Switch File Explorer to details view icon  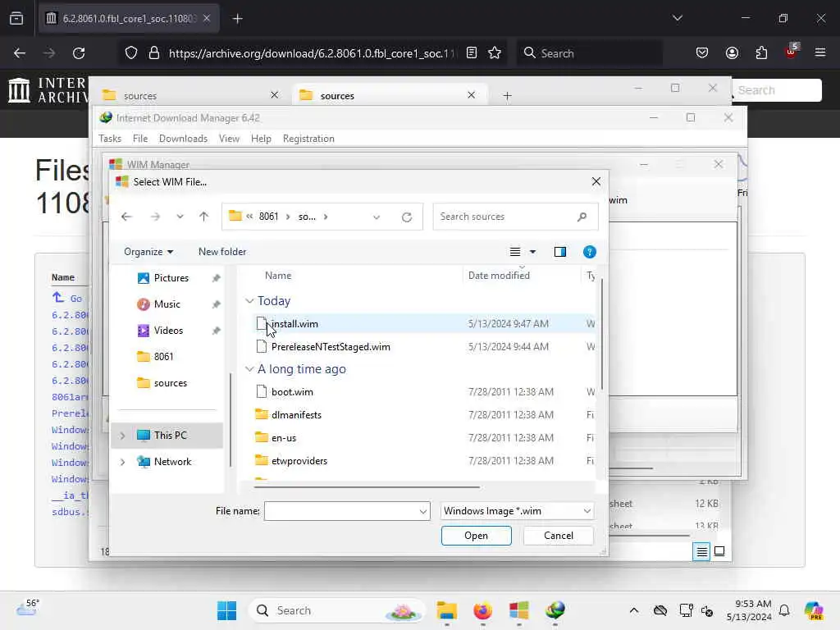coord(701,551)
